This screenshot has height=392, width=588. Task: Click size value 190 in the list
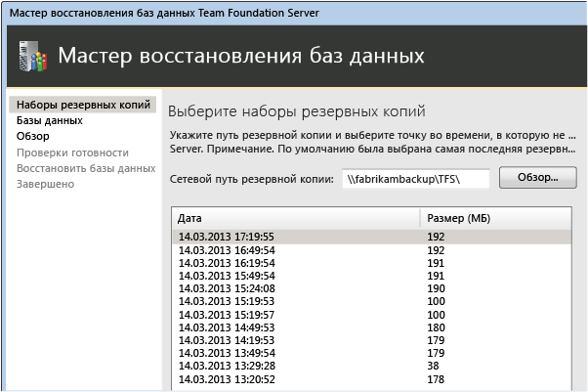point(436,288)
